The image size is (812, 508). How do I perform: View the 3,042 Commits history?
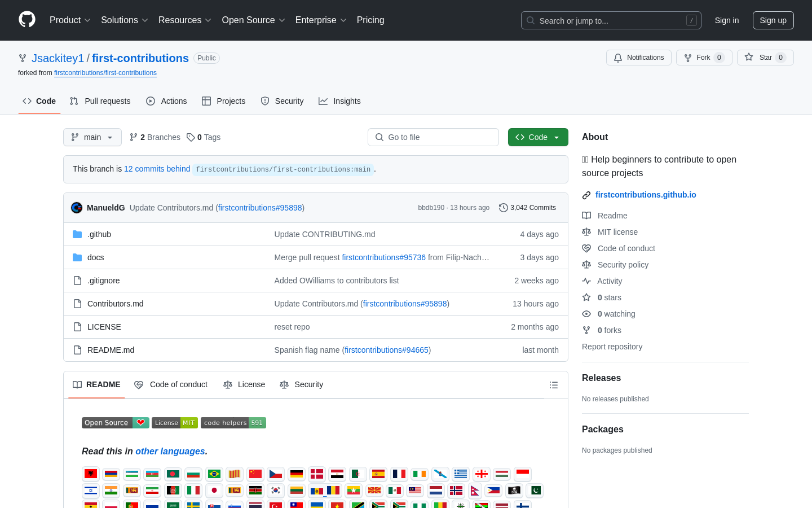[527, 208]
